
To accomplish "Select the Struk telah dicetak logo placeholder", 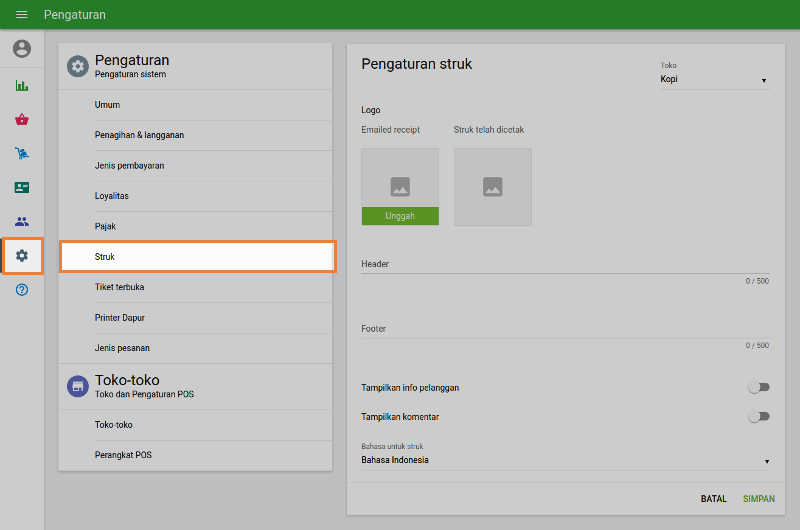I will [x=492, y=187].
